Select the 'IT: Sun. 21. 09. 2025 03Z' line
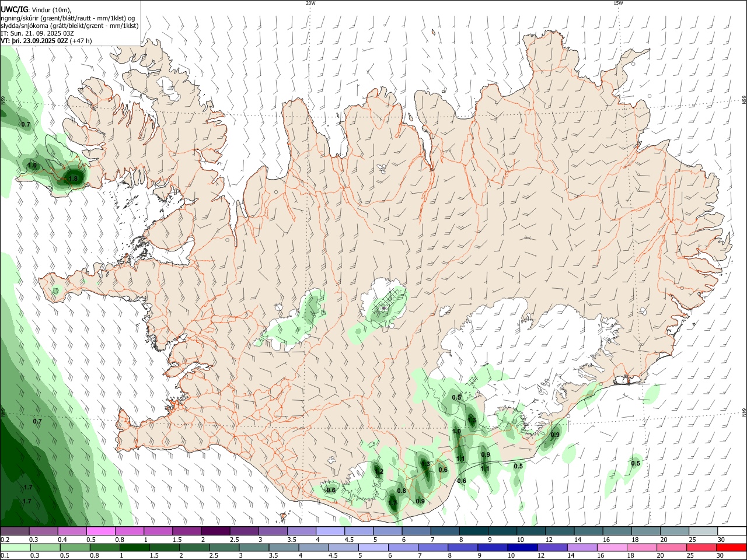 (37, 33)
